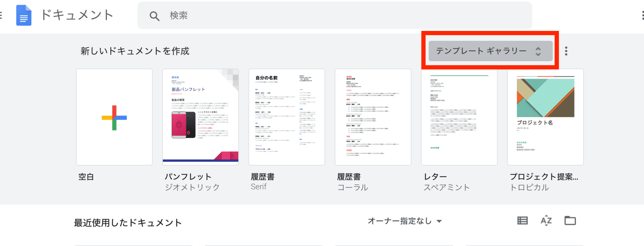Click the Google Docs home logo icon
Viewport: 644px width, 246px height.
point(23,15)
